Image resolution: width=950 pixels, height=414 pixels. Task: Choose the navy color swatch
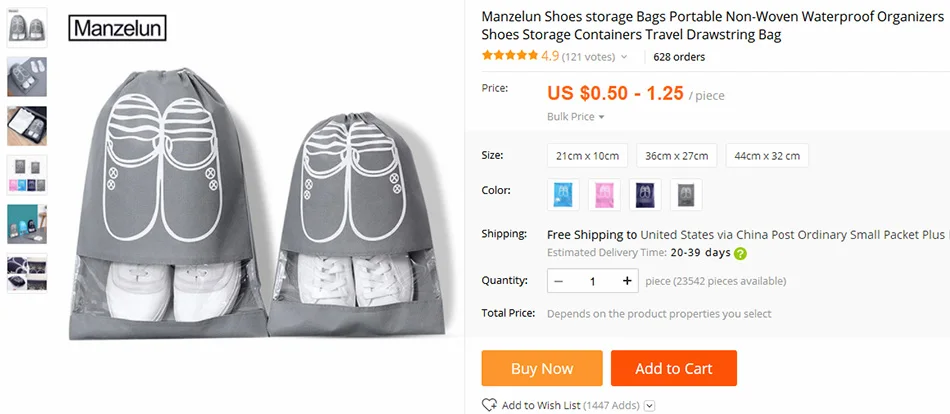(645, 195)
